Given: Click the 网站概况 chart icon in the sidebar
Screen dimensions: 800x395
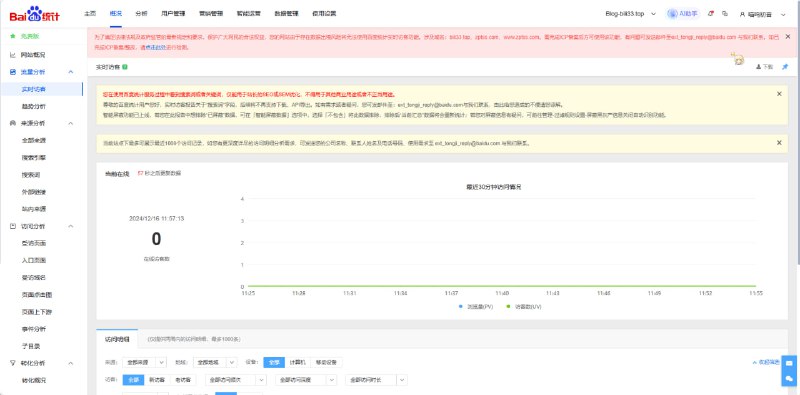Looking at the screenshot, I should [13, 55].
